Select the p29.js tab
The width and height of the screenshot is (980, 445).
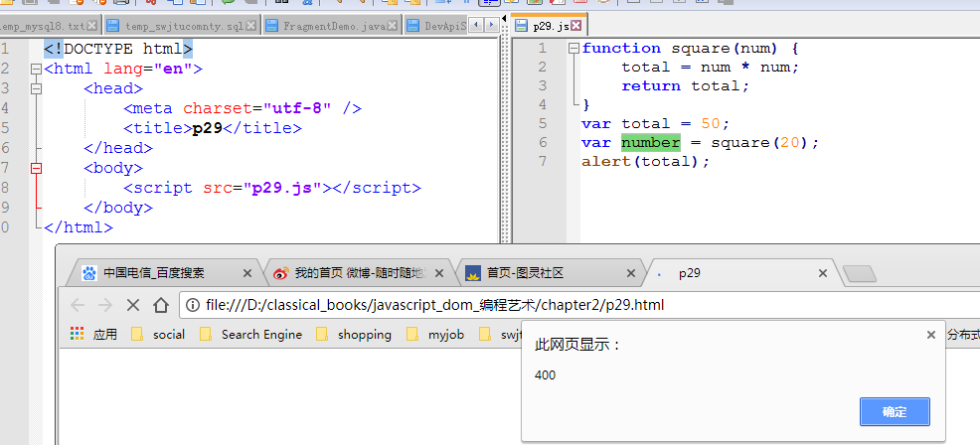[550, 26]
